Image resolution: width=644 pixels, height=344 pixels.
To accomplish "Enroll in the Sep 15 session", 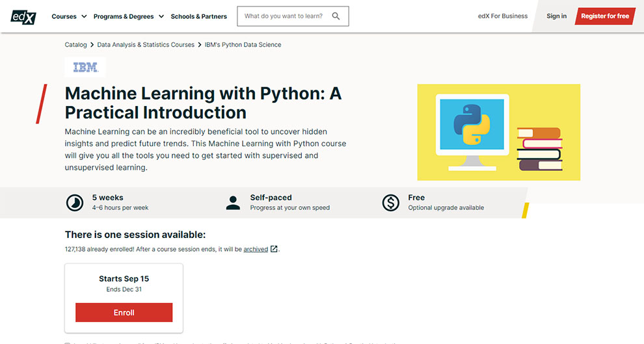I will (x=124, y=312).
